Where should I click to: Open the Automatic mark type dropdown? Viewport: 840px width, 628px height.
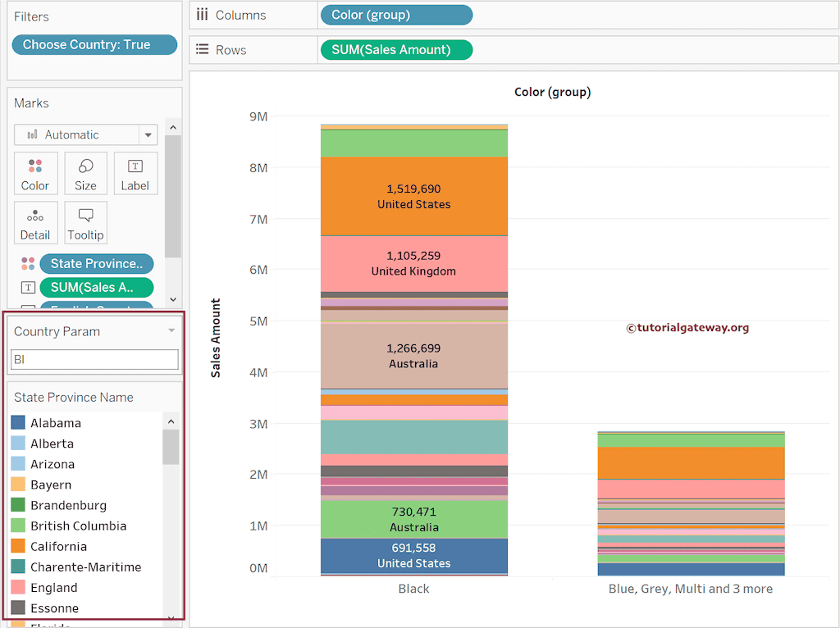click(148, 134)
